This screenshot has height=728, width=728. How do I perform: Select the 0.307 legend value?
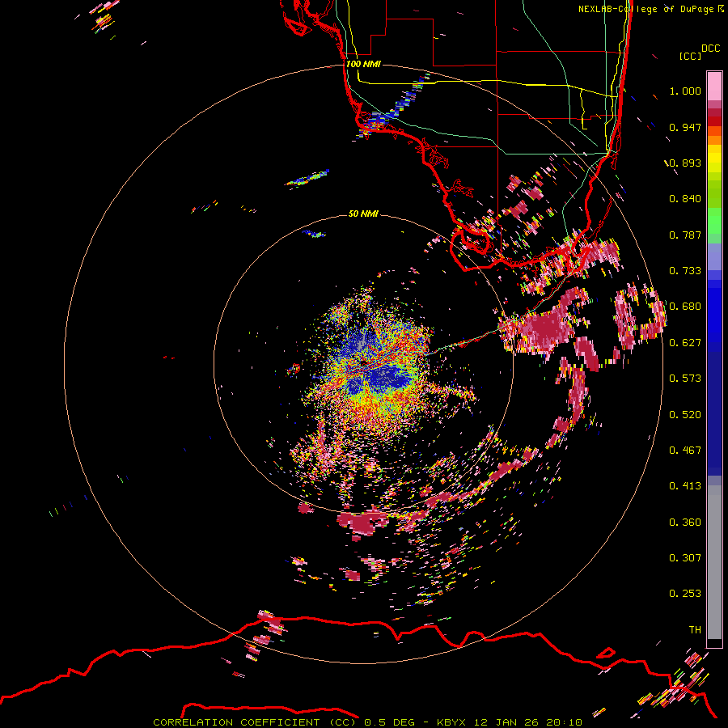pos(685,558)
